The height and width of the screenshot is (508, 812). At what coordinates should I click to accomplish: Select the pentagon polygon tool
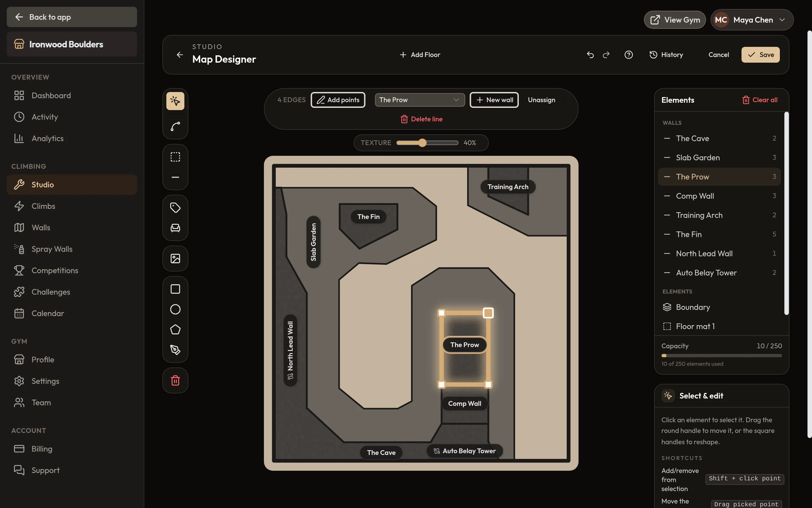click(x=175, y=330)
